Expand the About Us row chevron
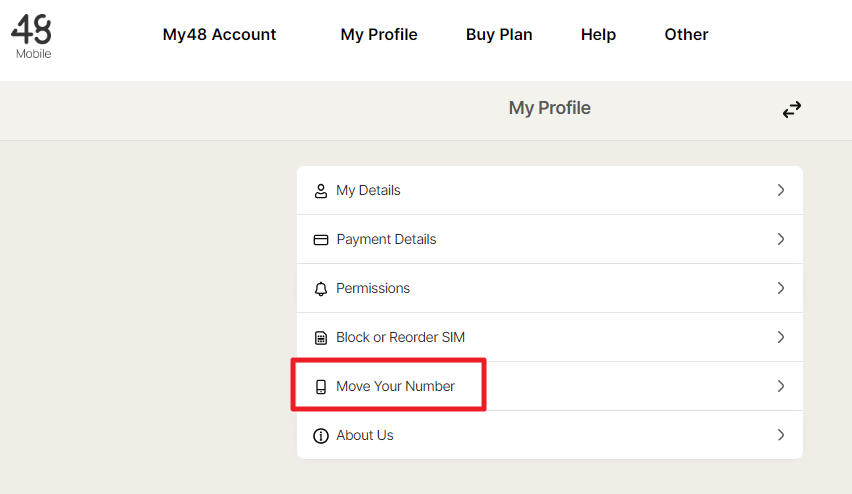 781,435
